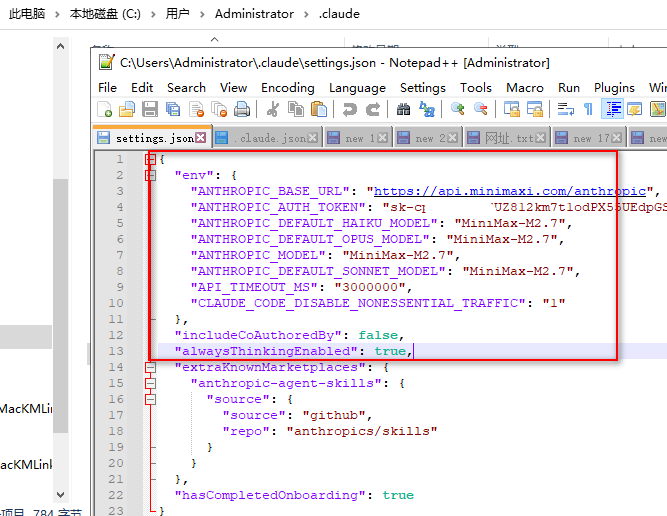
Task: Cut selection with the scissors icon
Action: click(x=273, y=109)
